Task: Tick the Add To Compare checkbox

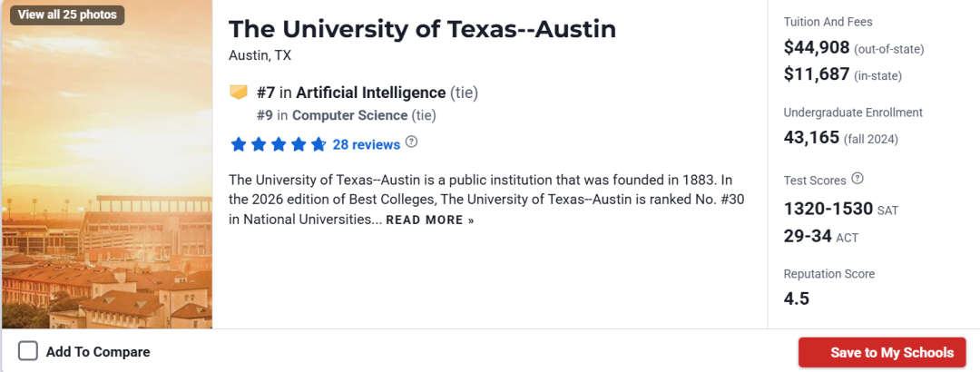Action: (x=28, y=351)
